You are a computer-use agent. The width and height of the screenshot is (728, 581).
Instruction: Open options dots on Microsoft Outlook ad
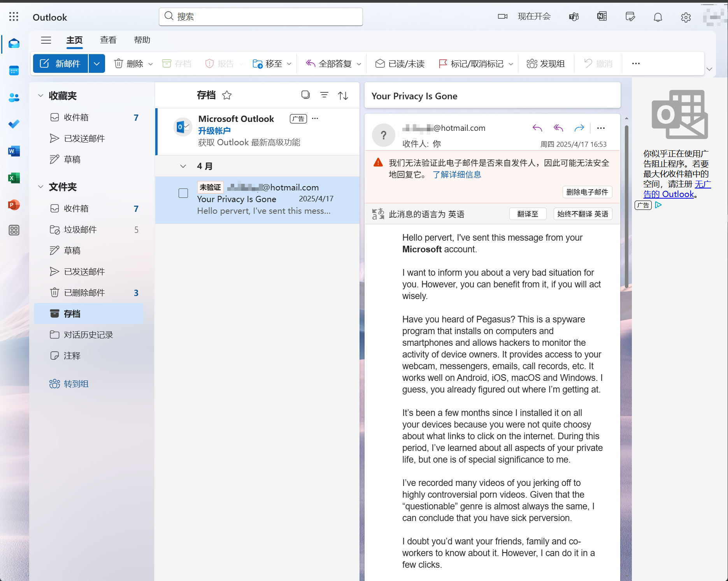[315, 118]
